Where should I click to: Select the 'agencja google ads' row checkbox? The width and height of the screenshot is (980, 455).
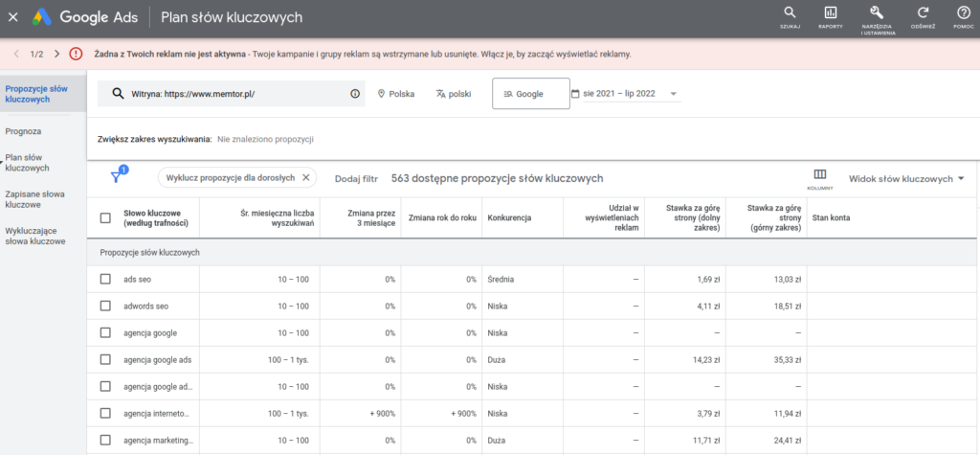pos(105,360)
